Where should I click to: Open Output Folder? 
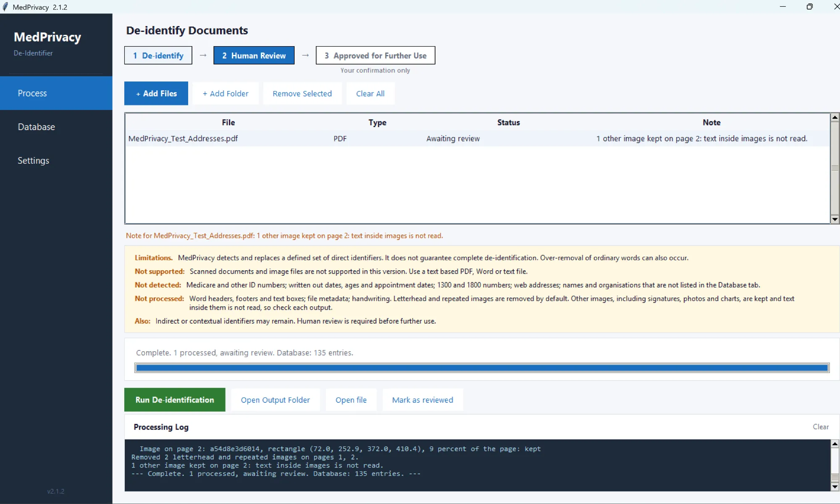[275, 400]
